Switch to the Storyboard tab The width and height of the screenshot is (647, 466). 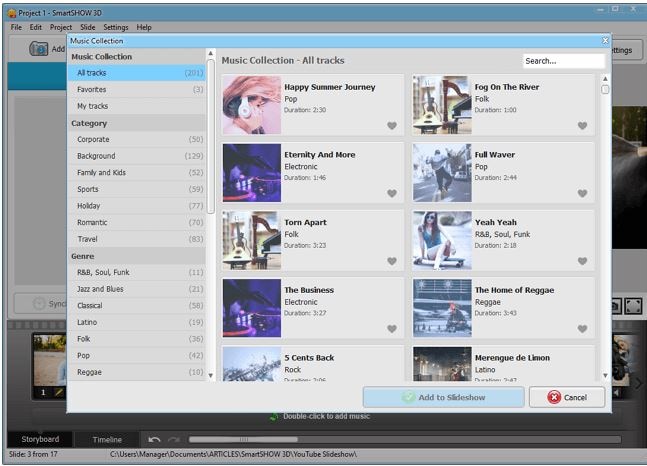[x=40, y=439]
